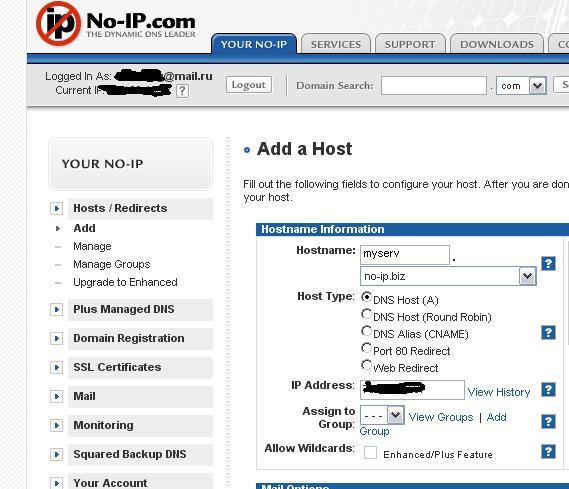569x489 pixels.
Task: Click the help icon for Assign to Group
Action: click(548, 422)
